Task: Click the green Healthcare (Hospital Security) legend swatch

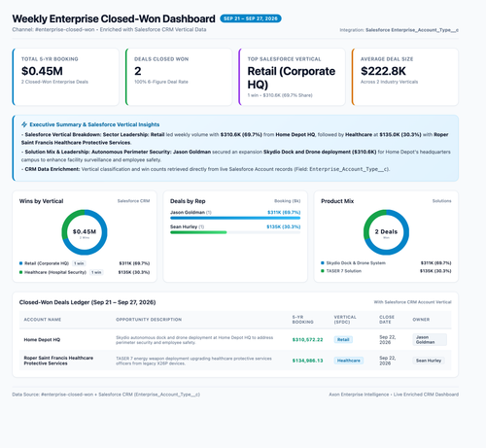Action: pyautogui.click(x=21, y=272)
